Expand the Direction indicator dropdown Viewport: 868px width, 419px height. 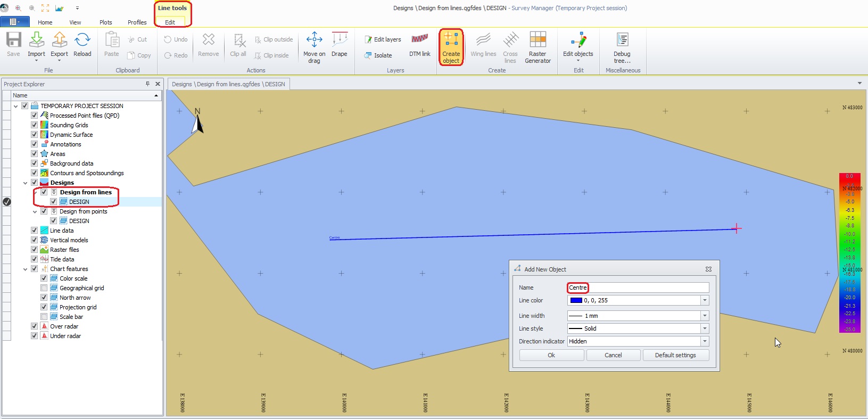705,341
